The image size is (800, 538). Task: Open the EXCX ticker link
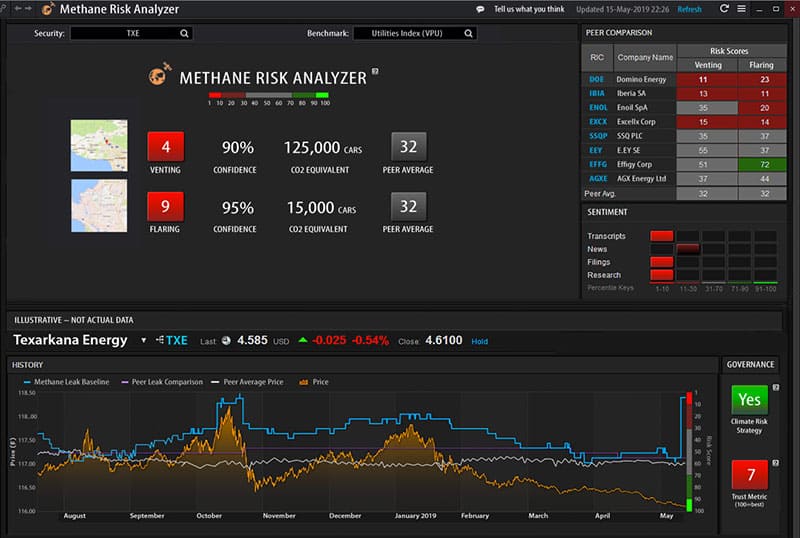pyautogui.click(x=598, y=122)
